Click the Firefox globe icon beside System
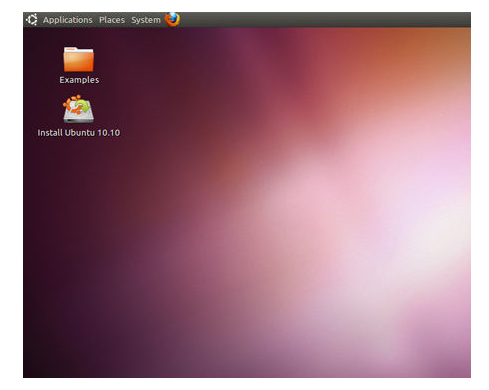 tap(172, 19)
